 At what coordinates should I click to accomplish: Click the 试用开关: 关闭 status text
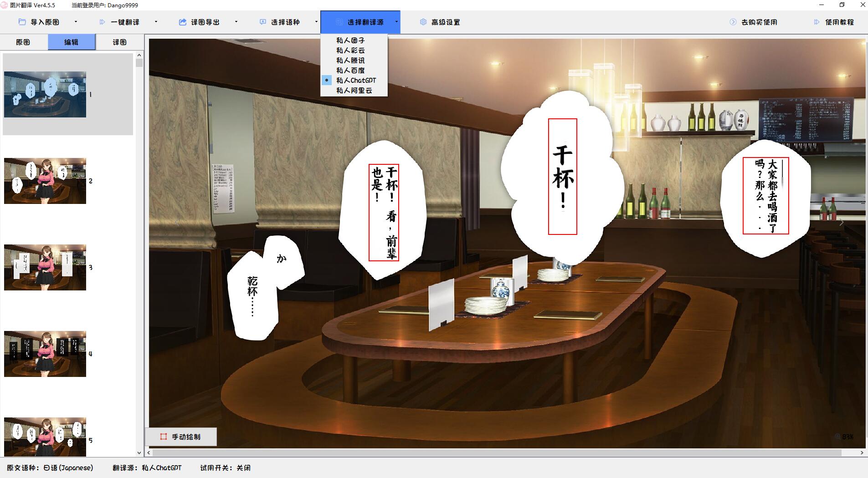tap(225, 468)
